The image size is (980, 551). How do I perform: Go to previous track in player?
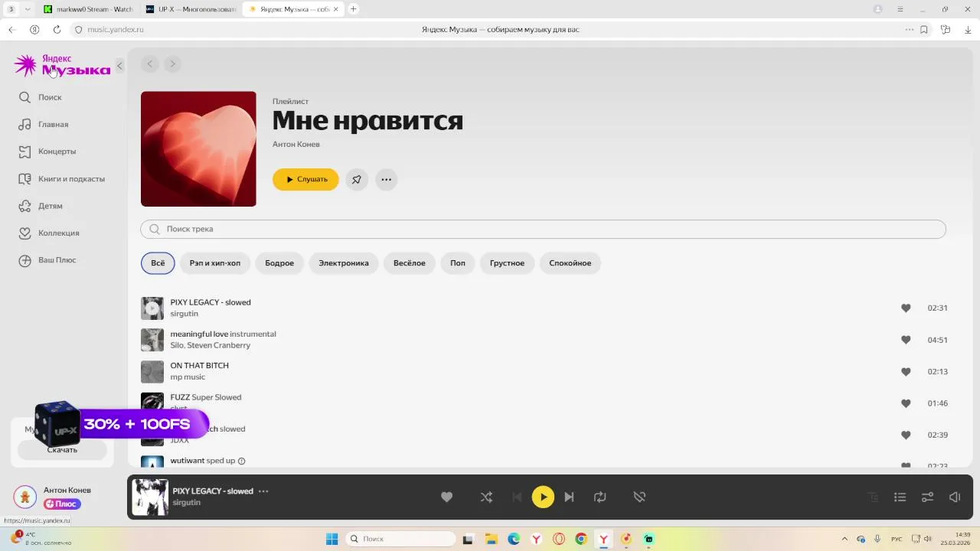(x=517, y=497)
